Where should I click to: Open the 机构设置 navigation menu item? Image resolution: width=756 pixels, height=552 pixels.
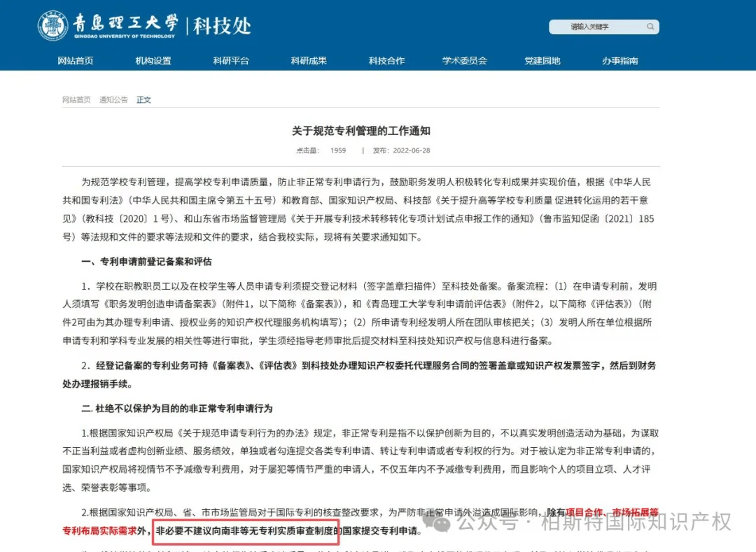153,61
